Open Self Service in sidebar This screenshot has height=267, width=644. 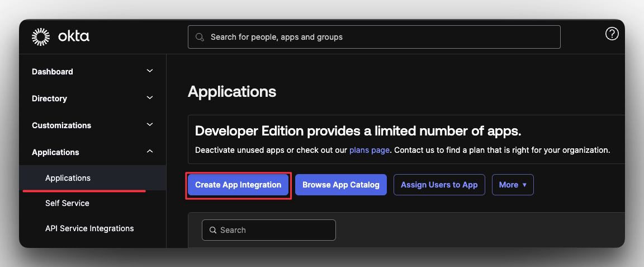[67, 203]
